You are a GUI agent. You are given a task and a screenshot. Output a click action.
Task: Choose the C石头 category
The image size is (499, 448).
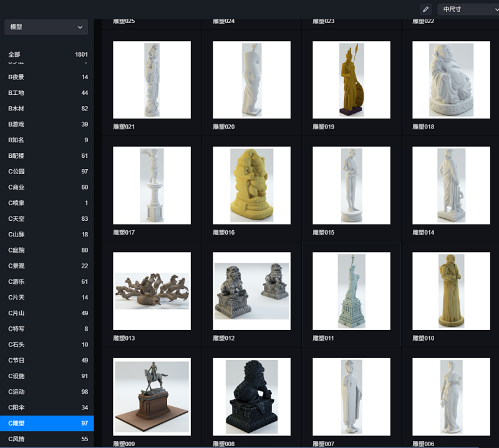[x=47, y=344]
